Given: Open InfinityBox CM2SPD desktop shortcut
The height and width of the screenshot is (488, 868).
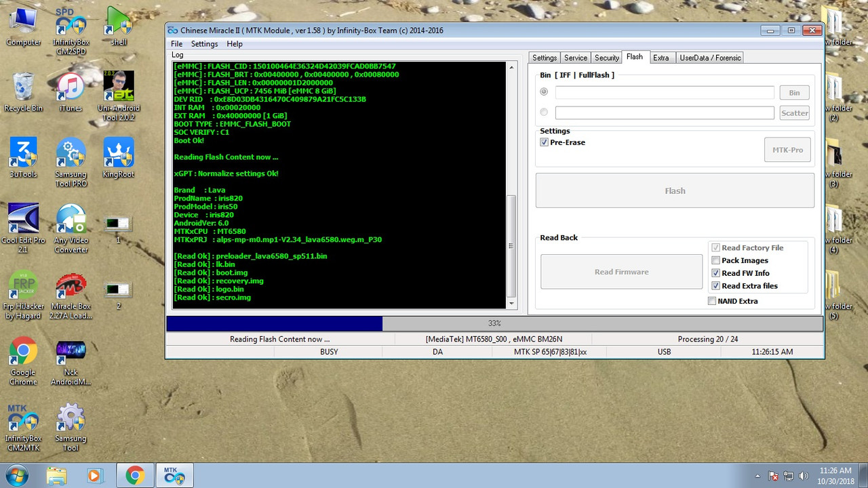Looking at the screenshot, I should pyautogui.click(x=71, y=30).
